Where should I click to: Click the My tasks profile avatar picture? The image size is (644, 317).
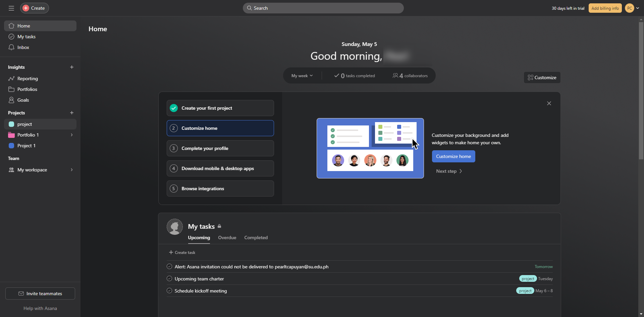click(x=175, y=227)
